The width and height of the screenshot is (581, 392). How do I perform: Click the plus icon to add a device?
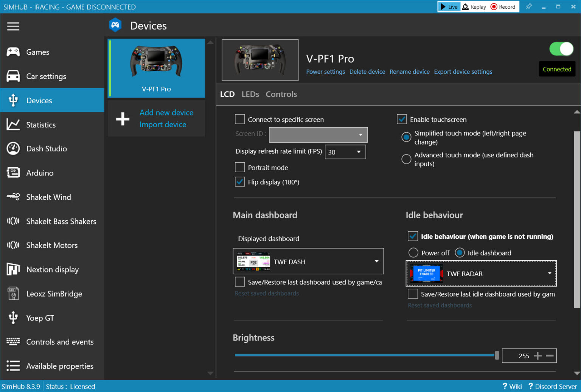[x=123, y=118]
